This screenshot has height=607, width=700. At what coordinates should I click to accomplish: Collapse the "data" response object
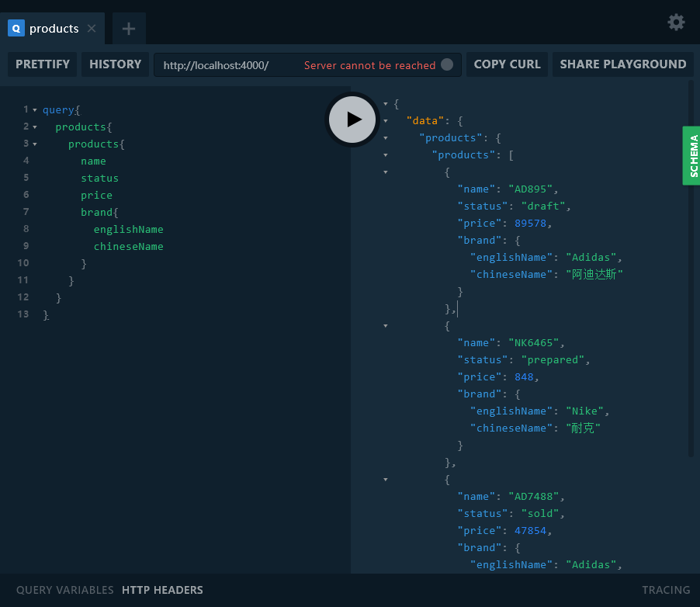(386, 121)
